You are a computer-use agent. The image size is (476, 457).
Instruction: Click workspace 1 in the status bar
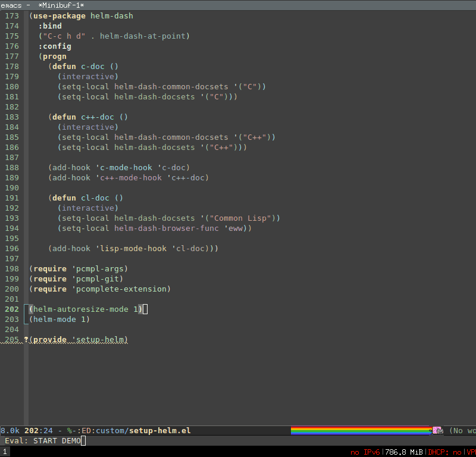click(x=5, y=452)
